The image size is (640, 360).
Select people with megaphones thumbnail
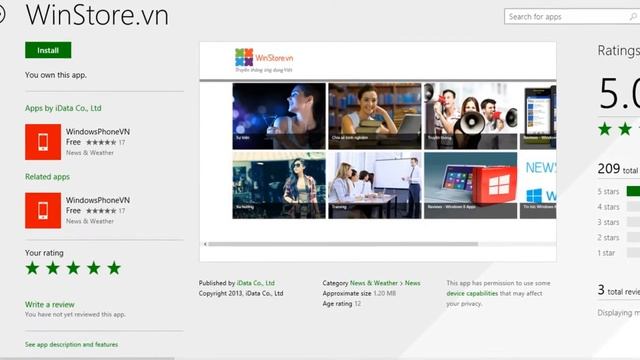[471, 116]
